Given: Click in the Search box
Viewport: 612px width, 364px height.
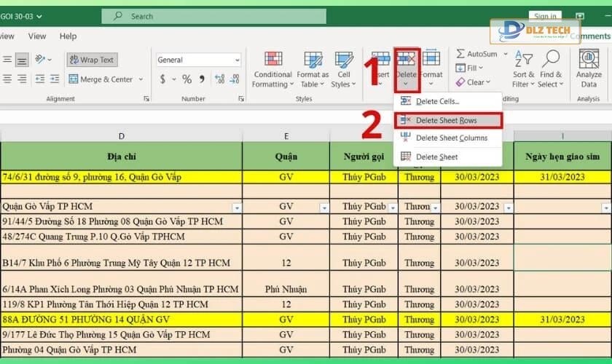Looking at the screenshot, I should tap(219, 16).
